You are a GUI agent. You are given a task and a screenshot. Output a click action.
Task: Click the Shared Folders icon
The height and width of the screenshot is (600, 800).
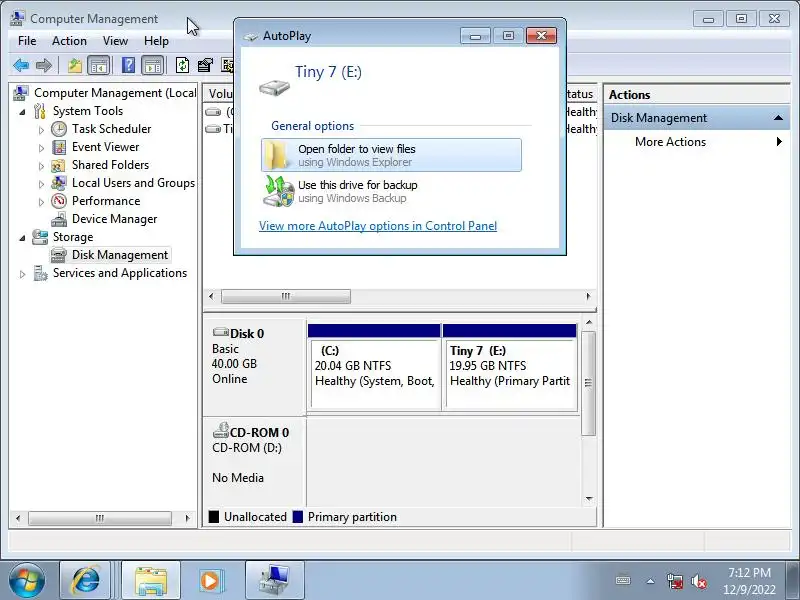(59, 165)
